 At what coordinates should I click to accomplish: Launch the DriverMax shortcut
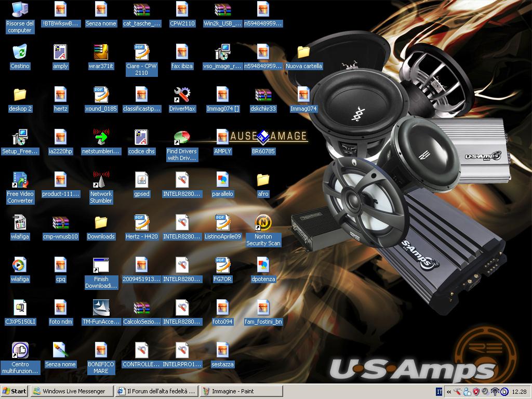pos(182,99)
